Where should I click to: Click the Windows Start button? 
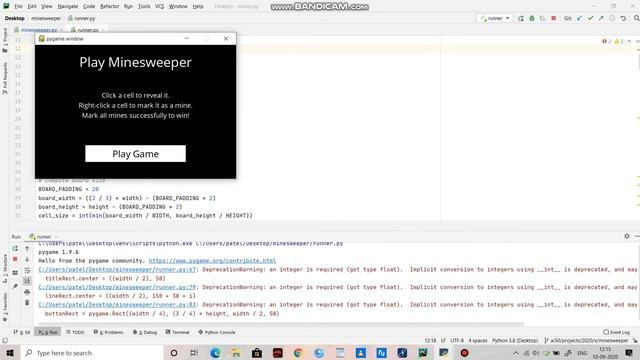[10, 353]
